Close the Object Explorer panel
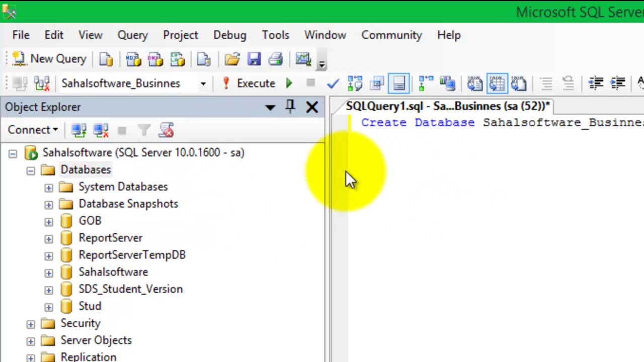 click(x=312, y=107)
